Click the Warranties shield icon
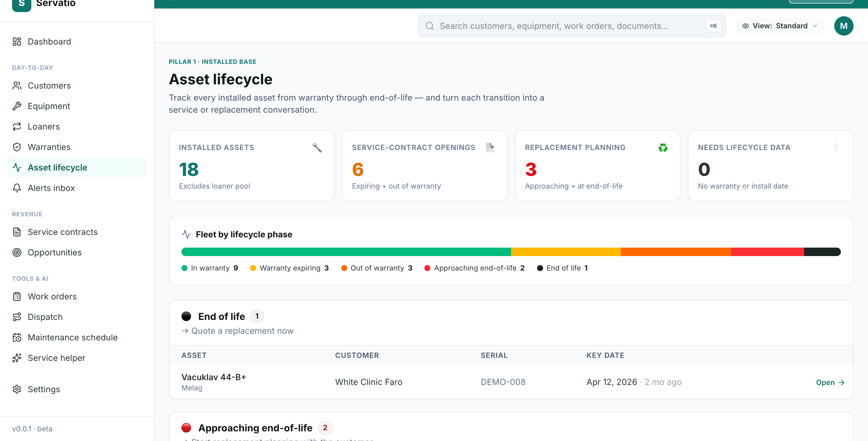Screen dimensions: 868x441 [17, 147]
